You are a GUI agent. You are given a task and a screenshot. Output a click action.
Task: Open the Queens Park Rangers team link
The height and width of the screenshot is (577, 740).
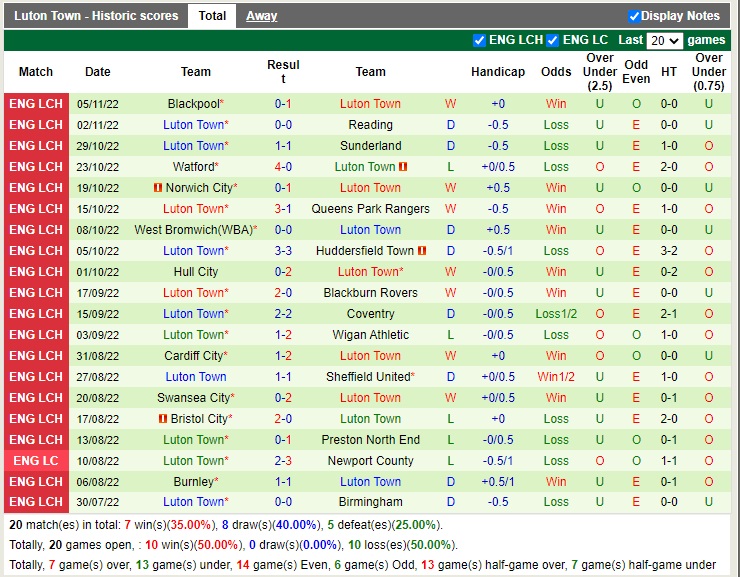[x=370, y=209]
